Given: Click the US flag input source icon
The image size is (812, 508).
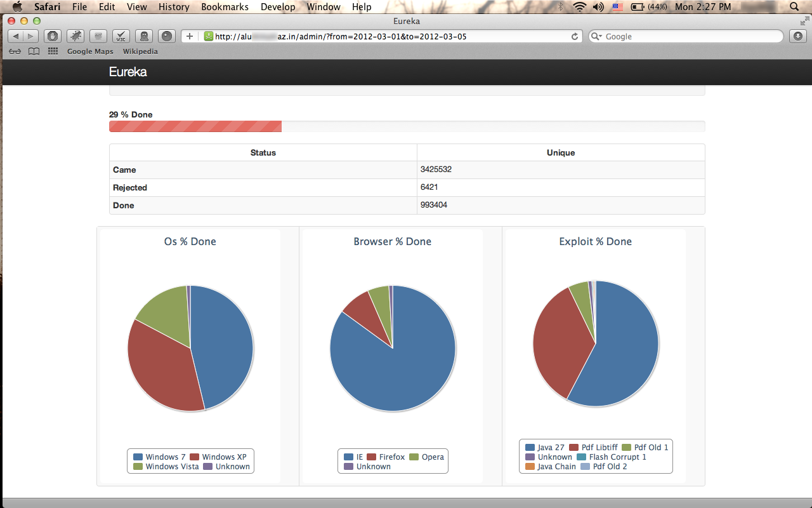Looking at the screenshot, I should tap(617, 7).
